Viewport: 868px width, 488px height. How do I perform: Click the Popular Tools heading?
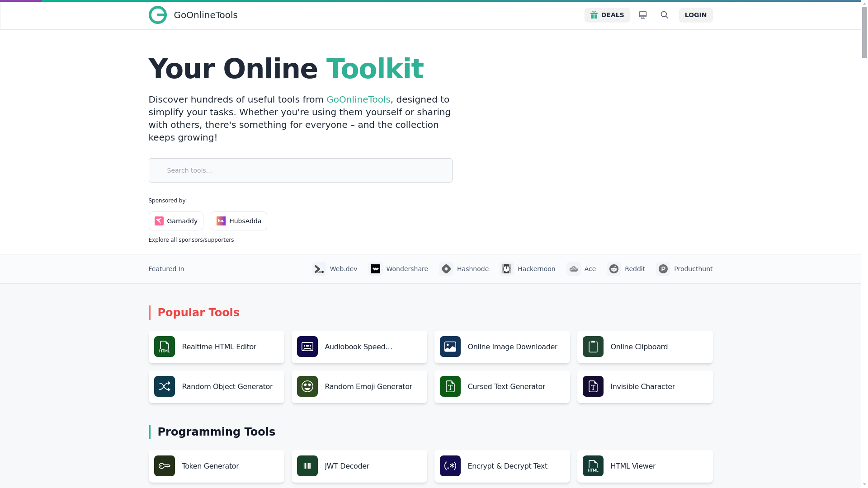[x=198, y=313]
